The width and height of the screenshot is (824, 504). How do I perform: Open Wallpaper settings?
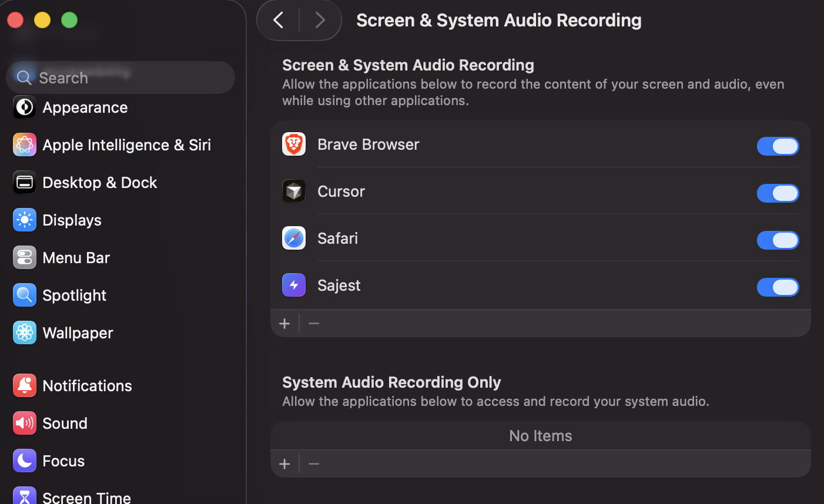78,333
